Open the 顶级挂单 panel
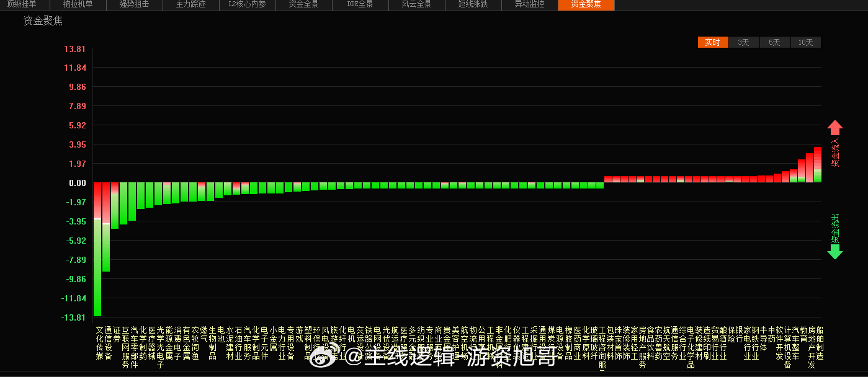 [21, 5]
